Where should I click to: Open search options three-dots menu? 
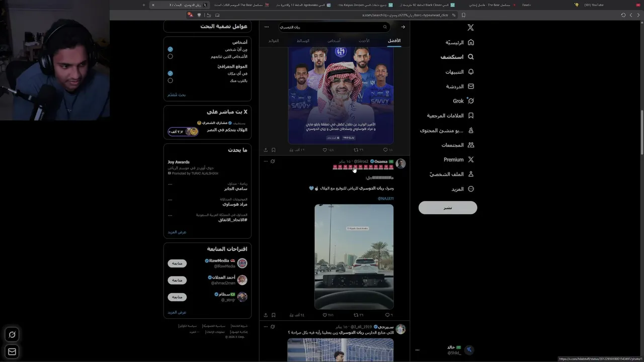[x=267, y=27]
